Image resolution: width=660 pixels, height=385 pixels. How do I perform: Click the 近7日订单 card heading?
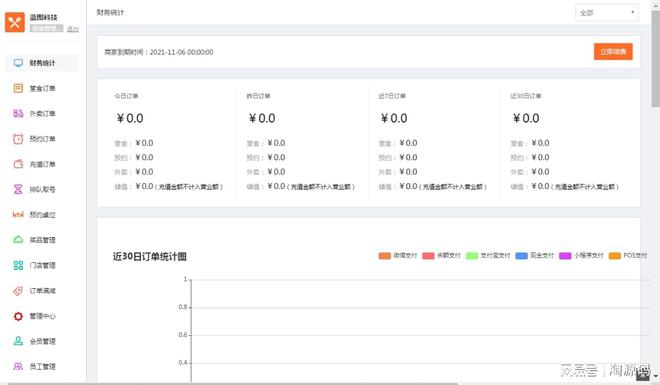pos(392,96)
